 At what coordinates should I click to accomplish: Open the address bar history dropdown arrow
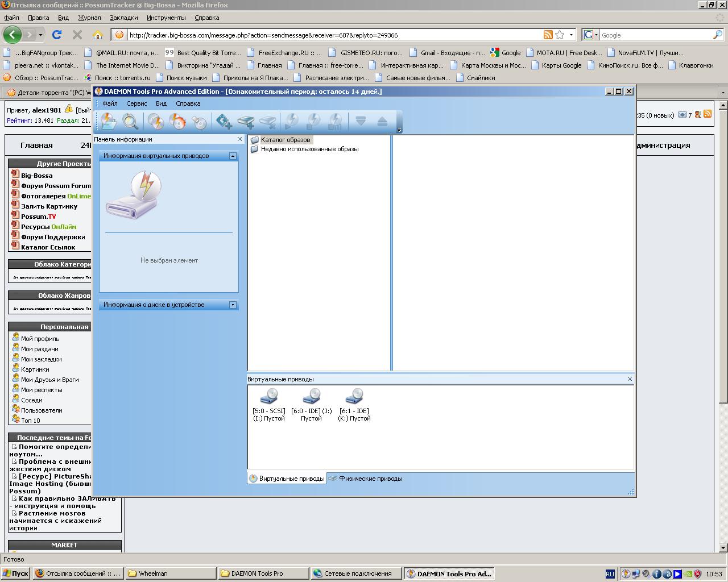click(571, 35)
